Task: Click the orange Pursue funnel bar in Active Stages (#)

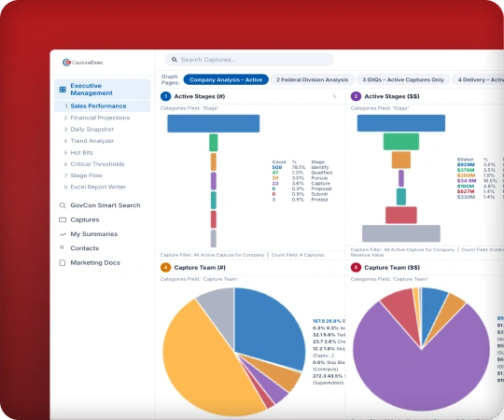Action: (x=214, y=162)
